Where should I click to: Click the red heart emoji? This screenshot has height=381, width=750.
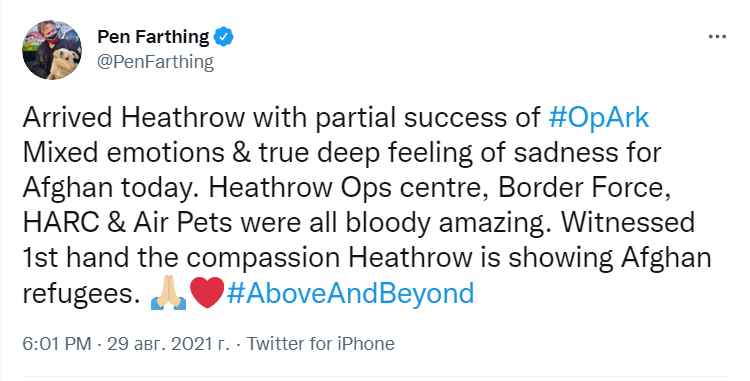207,293
